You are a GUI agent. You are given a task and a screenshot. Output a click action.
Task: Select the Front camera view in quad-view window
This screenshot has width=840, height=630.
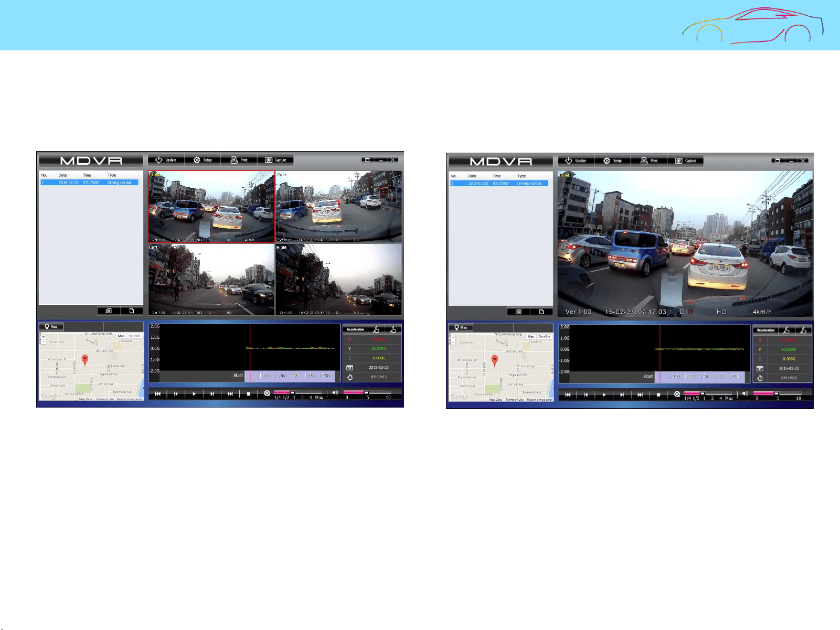pyautogui.click(x=211, y=207)
